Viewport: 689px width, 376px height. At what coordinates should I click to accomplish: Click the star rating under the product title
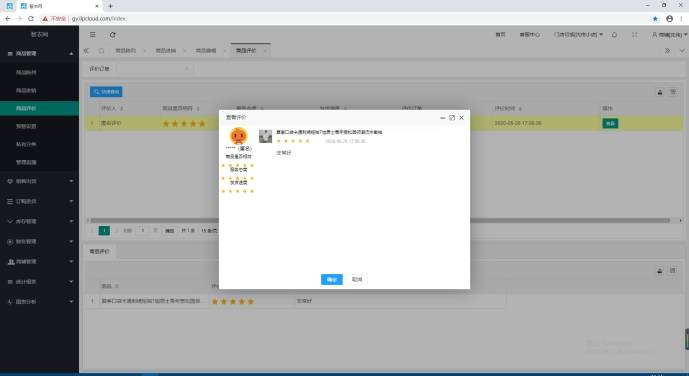click(x=293, y=141)
